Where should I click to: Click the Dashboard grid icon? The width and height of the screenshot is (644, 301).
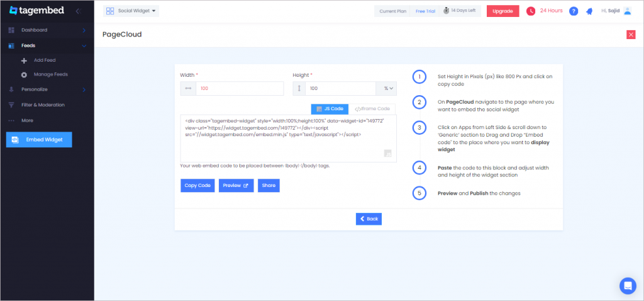11,30
